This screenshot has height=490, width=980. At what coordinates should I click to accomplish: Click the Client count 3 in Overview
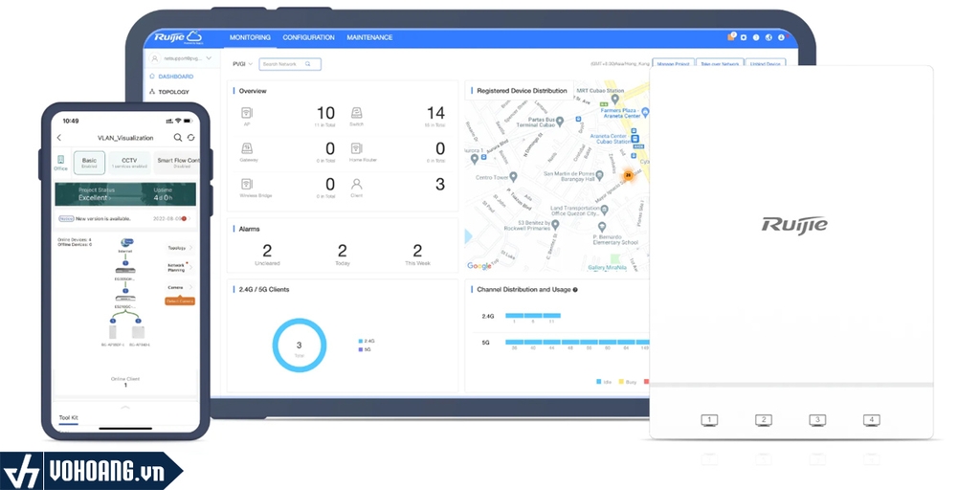[x=440, y=184]
